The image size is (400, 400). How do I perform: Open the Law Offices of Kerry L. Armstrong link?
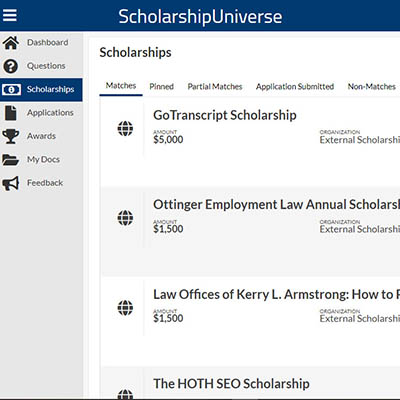276,294
